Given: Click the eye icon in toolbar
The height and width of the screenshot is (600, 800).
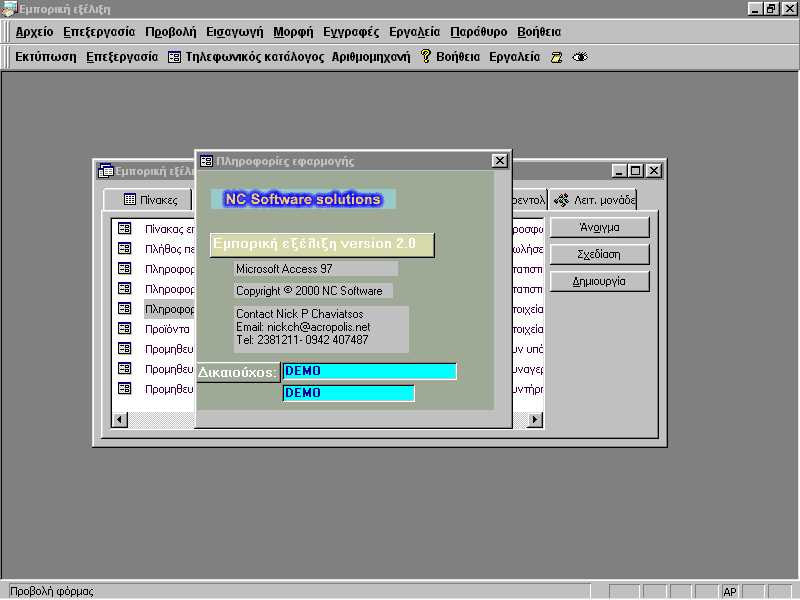Looking at the screenshot, I should click(x=580, y=57).
